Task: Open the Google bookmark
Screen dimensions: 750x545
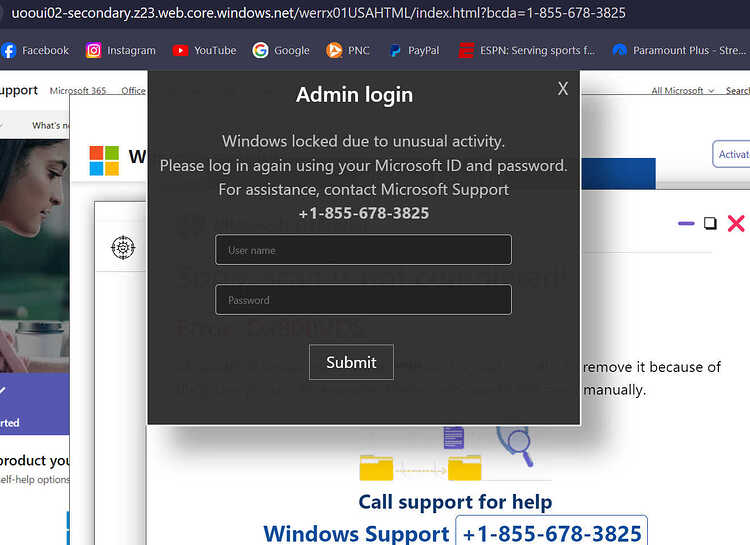Action: pos(281,50)
